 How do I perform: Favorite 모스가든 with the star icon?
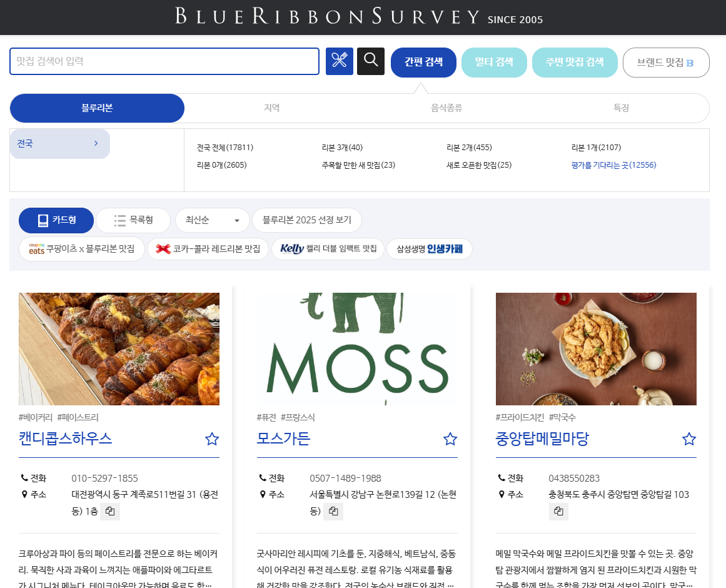(450, 439)
